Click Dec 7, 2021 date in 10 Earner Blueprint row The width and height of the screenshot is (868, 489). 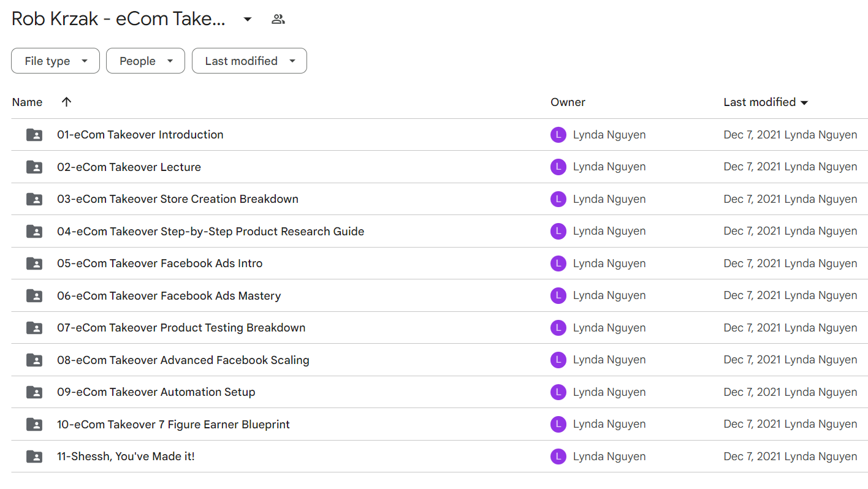[x=752, y=424]
